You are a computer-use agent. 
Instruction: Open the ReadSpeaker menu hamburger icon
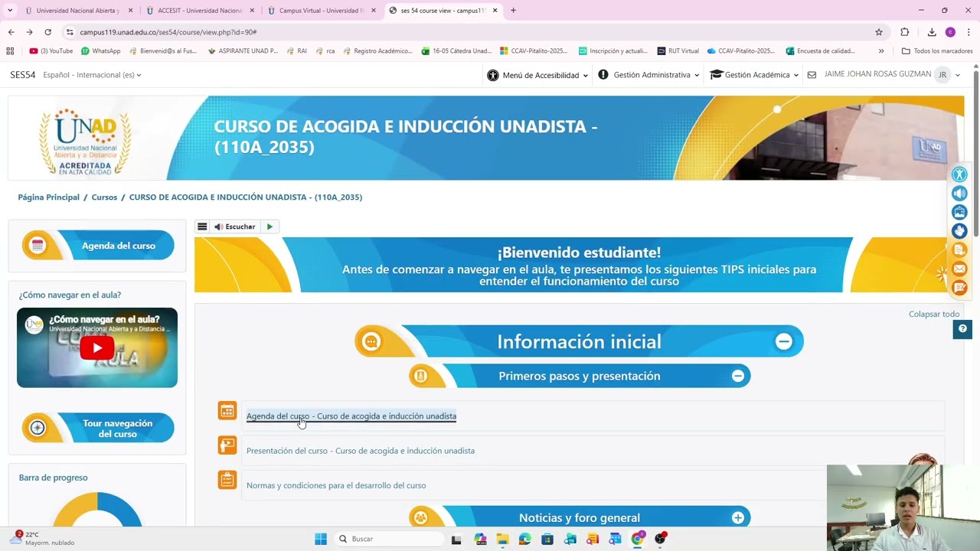tap(202, 227)
